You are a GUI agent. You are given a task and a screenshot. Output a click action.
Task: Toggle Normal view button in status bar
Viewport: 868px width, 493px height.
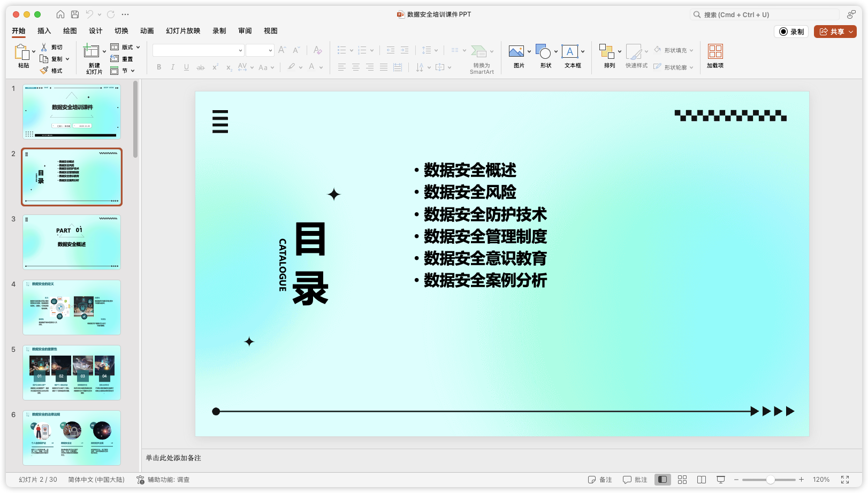[663, 480]
